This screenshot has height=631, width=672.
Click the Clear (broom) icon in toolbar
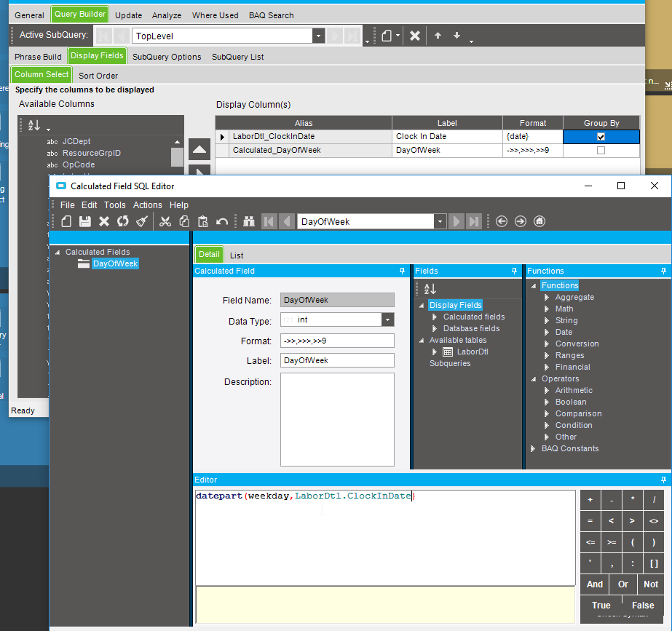pyautogui.click(x=143, y=221)
